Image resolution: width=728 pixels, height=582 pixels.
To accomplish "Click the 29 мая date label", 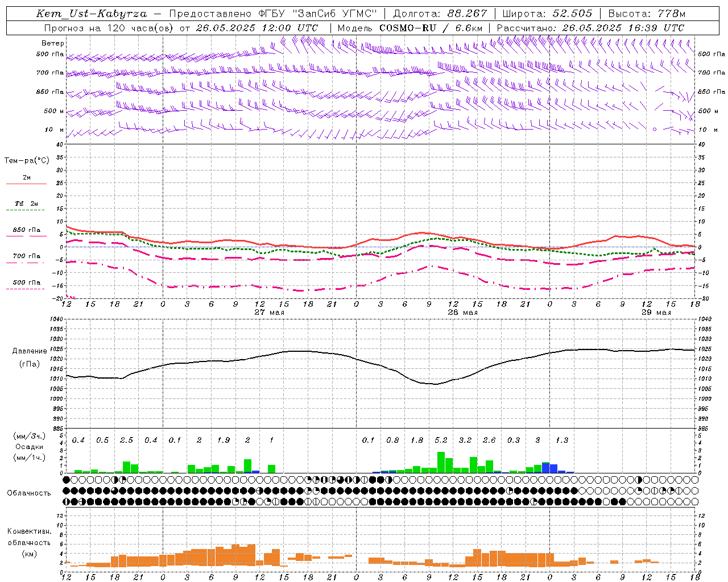I will [x=656, y=313].
